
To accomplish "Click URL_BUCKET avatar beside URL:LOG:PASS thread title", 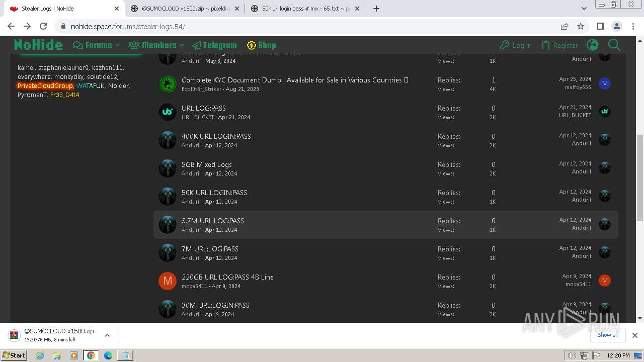I will tap(168, 112).
